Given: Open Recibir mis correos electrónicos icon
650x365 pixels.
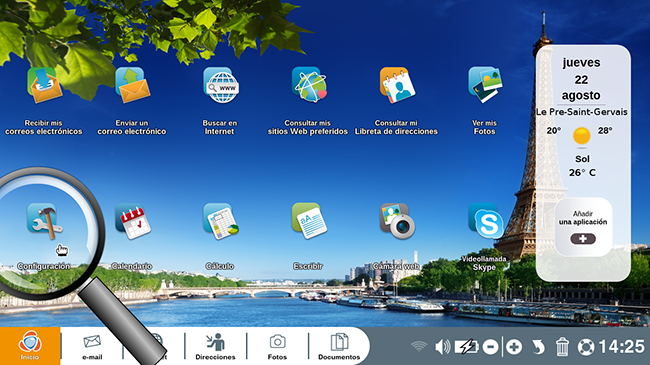Looking at the screenshot, I should point(44,85).
